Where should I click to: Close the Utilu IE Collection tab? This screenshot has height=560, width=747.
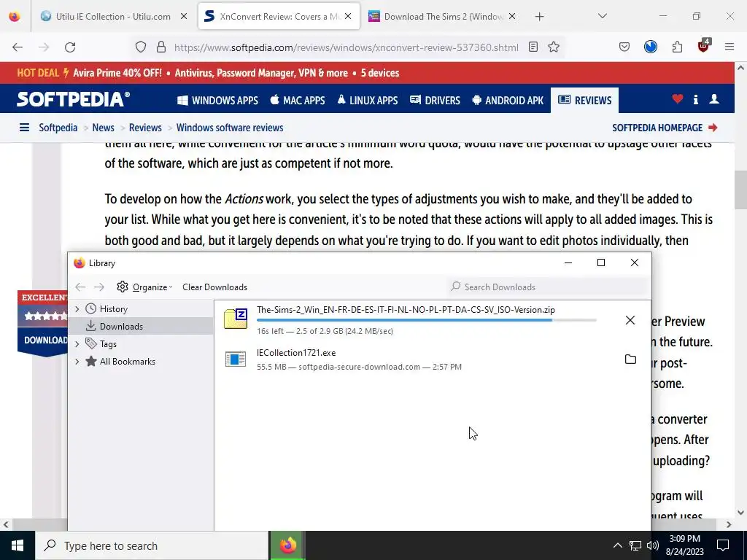pyautogui.click(x=184, y=17)
